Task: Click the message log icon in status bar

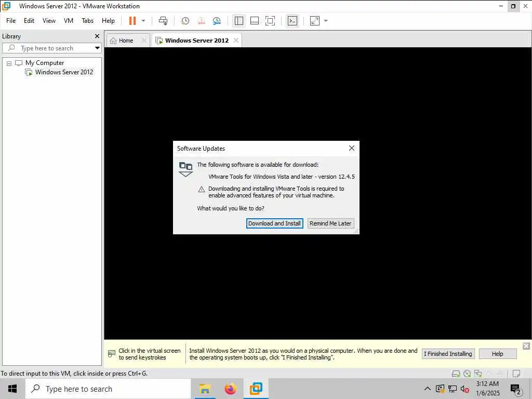Action: coord(516,374)
